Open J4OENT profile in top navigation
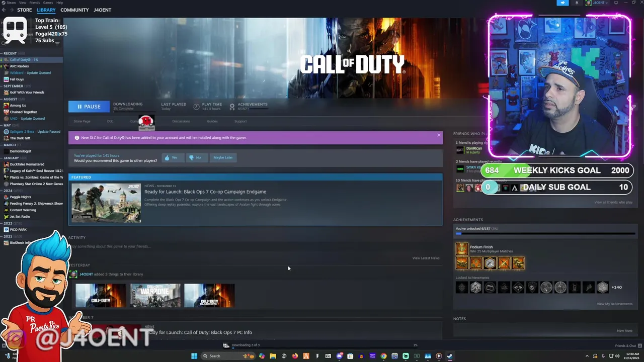The height and width of the screenshot is (362, 644). 103,10
